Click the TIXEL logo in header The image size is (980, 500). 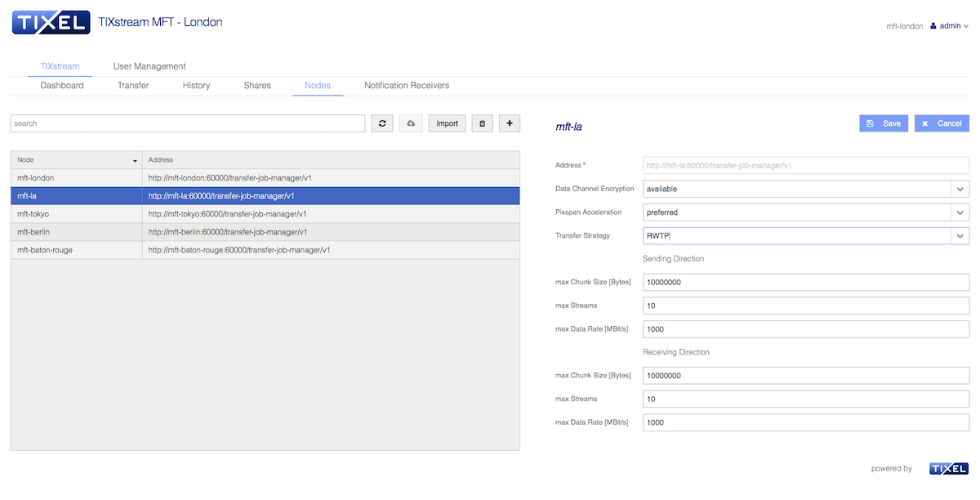pyautogui.click(x=51, y=23)
